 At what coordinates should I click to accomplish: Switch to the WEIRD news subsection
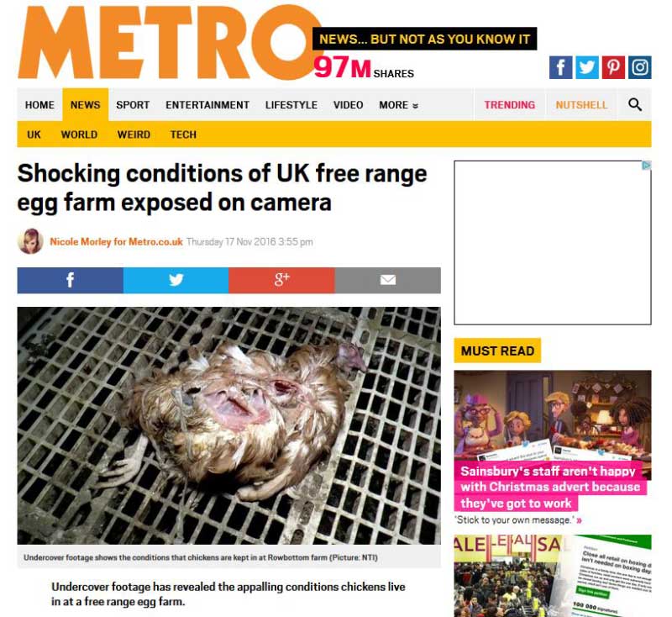point(134,134)
